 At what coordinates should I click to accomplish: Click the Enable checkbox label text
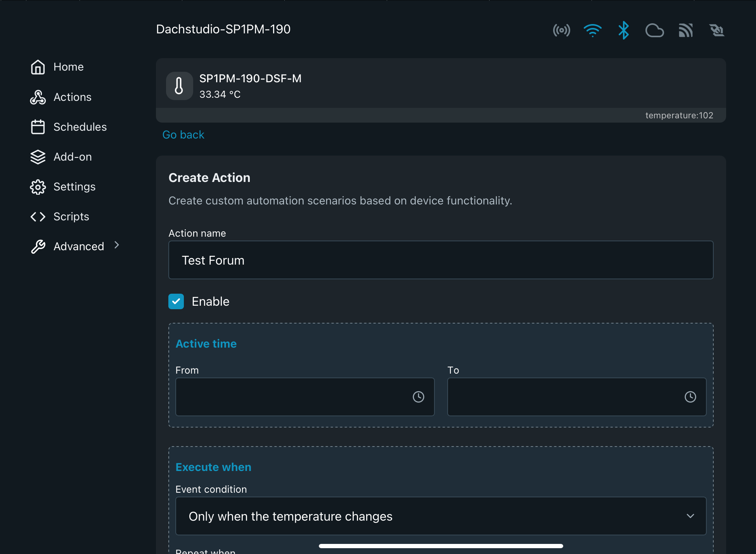click(211, 301)
